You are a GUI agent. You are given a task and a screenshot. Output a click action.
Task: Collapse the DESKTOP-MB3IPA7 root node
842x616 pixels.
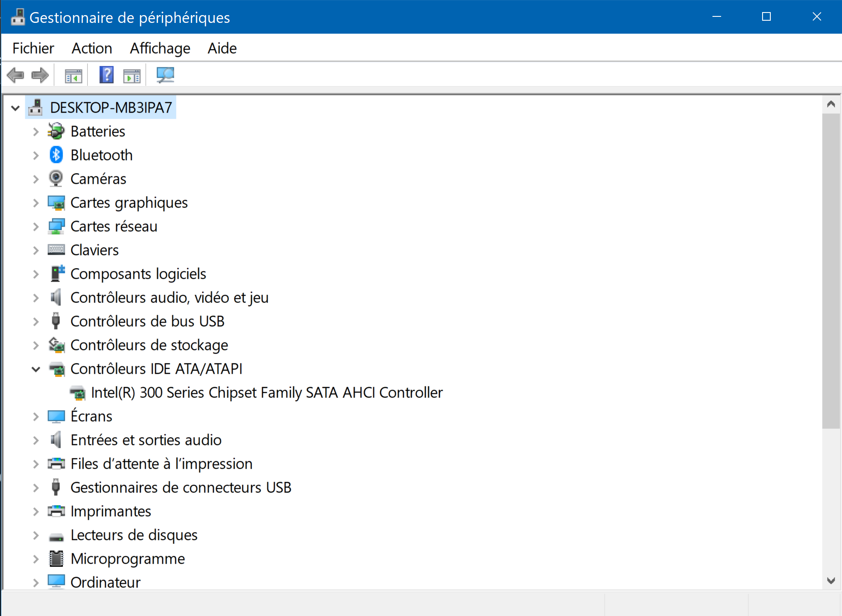16,108
